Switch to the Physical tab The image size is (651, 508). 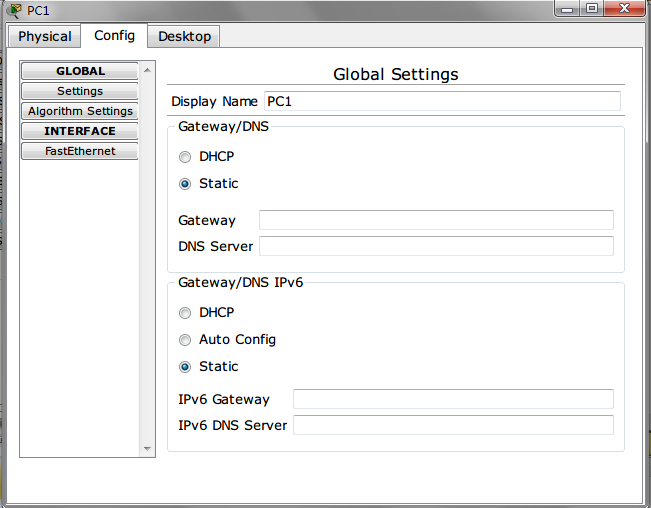pyautogui.click(x=44, y=37)
